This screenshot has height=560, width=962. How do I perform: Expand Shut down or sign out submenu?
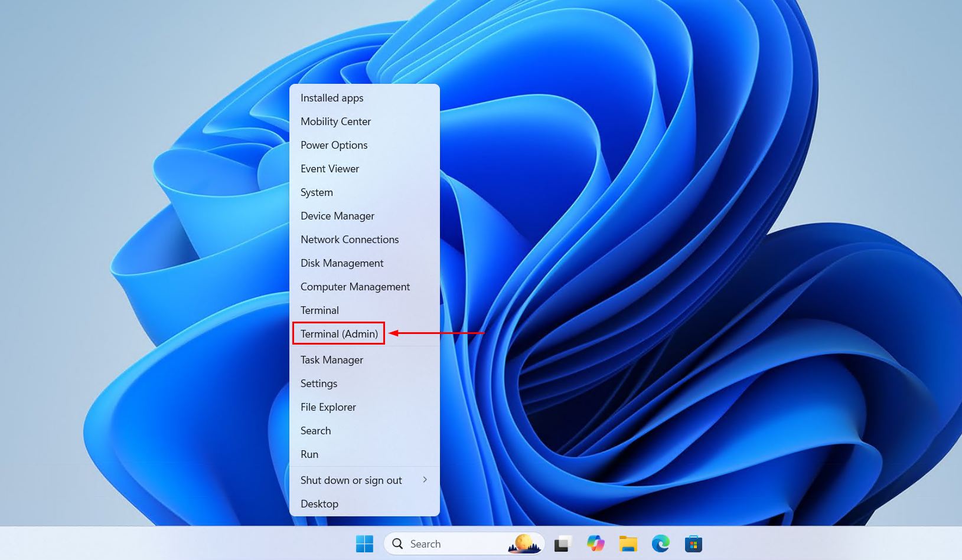pos(364,480)
